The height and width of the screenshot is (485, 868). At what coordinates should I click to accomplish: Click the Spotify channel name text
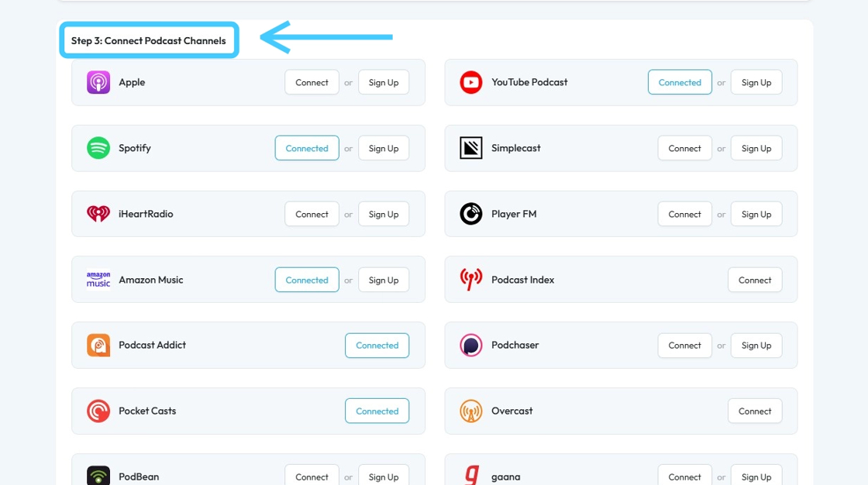pos(135,149)
